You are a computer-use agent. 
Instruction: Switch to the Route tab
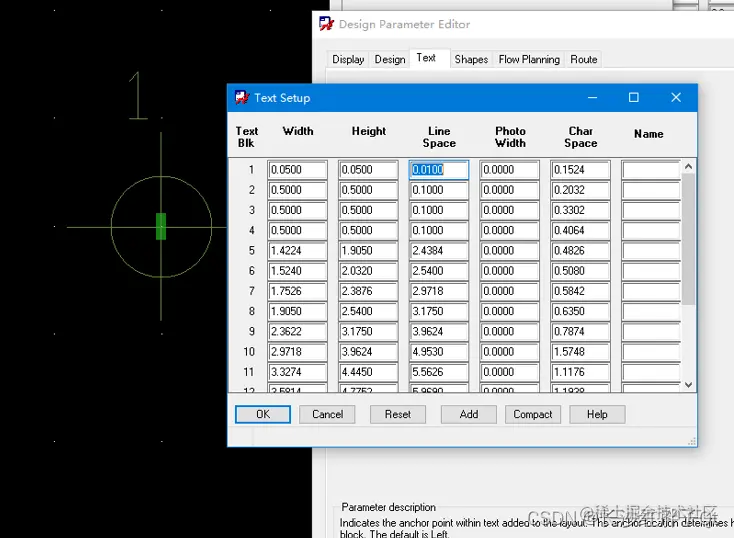click(583, 59)
